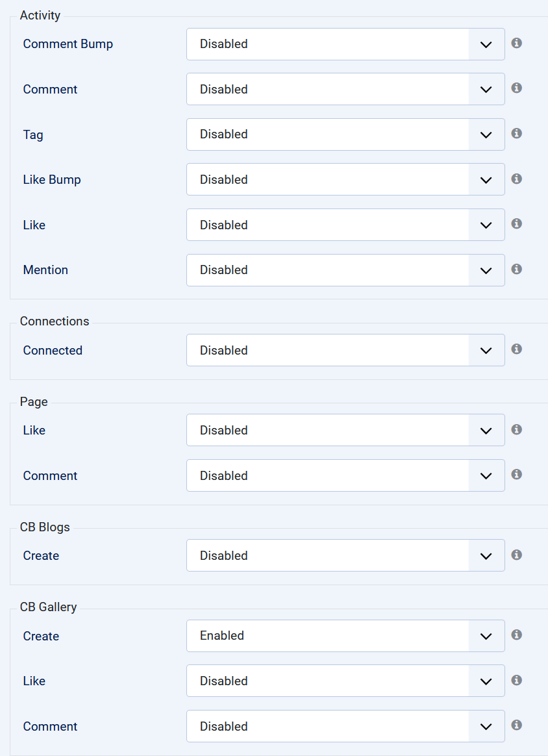
Task: Click info icon beside Comment Bump
Action: 517,43
